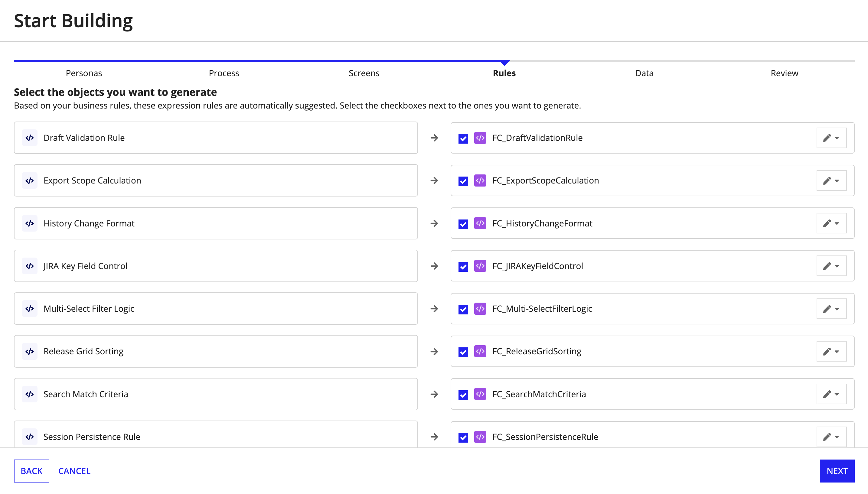Screen dimensions: 868x494
Task: Open edit dropdown for FC_HistoryChangeFormat
Action: [831, 223]
